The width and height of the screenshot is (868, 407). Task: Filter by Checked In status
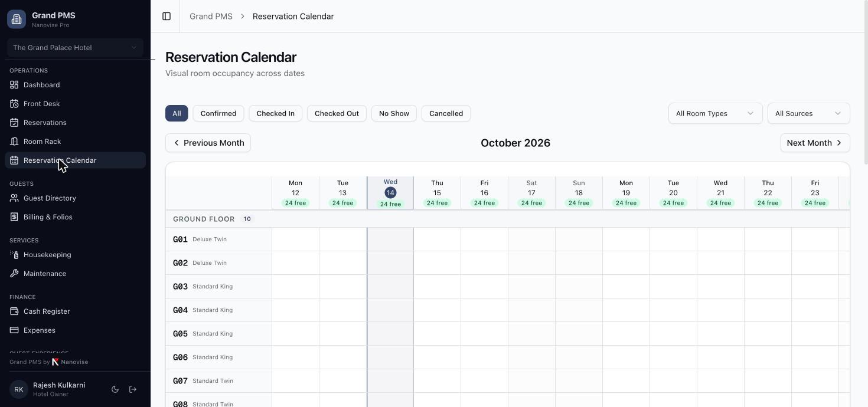276,113
